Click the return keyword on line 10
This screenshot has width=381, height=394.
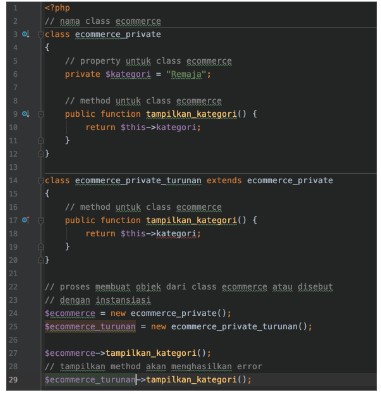[x=100, y=127]
